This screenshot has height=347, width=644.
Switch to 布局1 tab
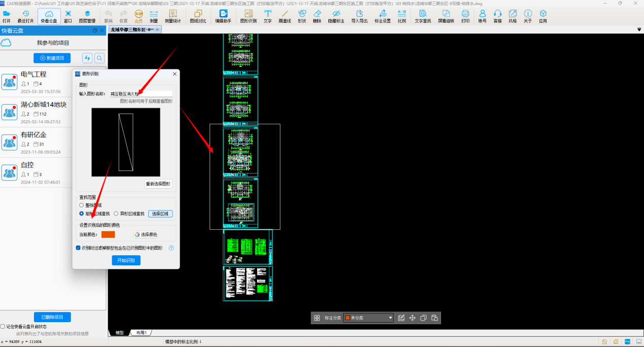[x=141, y=333]
